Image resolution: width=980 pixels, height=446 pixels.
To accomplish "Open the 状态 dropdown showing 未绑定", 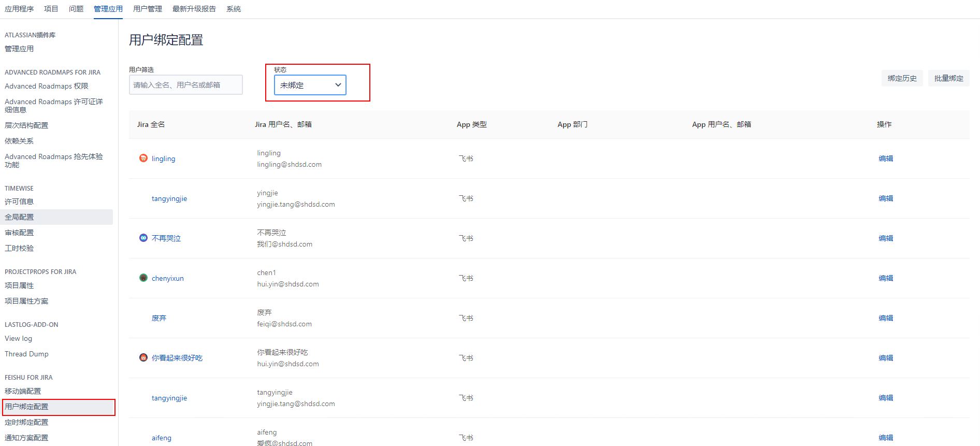I will coord(310,85).
